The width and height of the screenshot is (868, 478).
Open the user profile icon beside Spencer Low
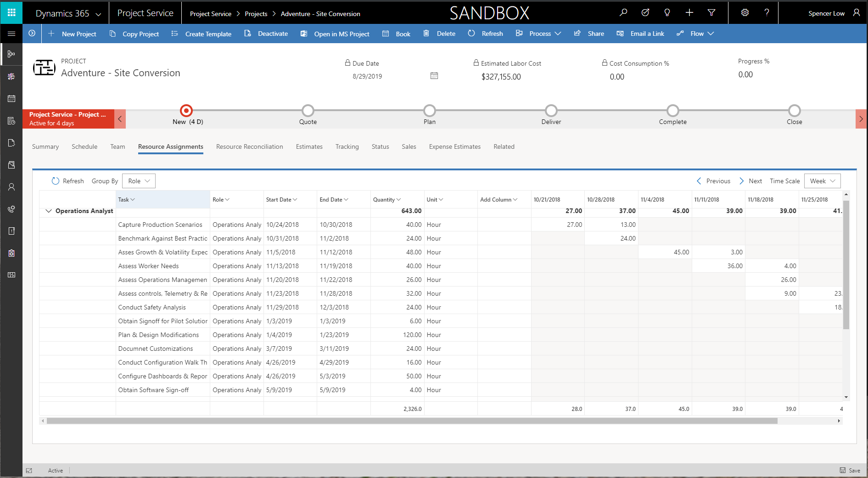coord(857,13)
